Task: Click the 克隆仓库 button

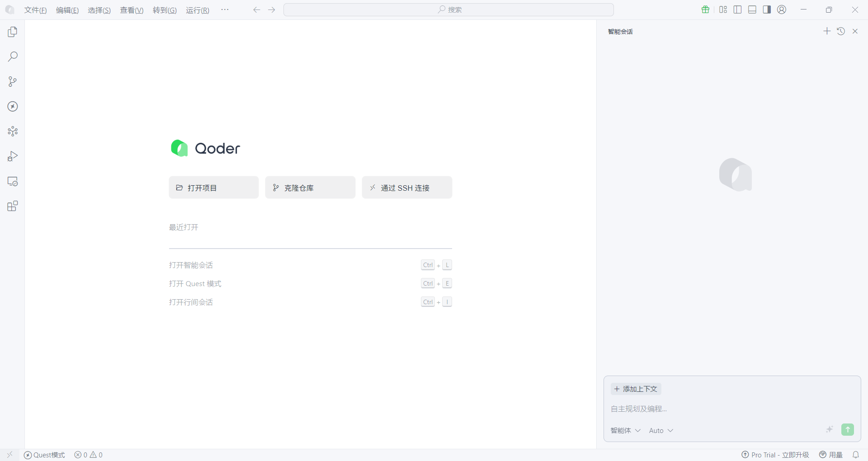Action: tap(310, 188)
